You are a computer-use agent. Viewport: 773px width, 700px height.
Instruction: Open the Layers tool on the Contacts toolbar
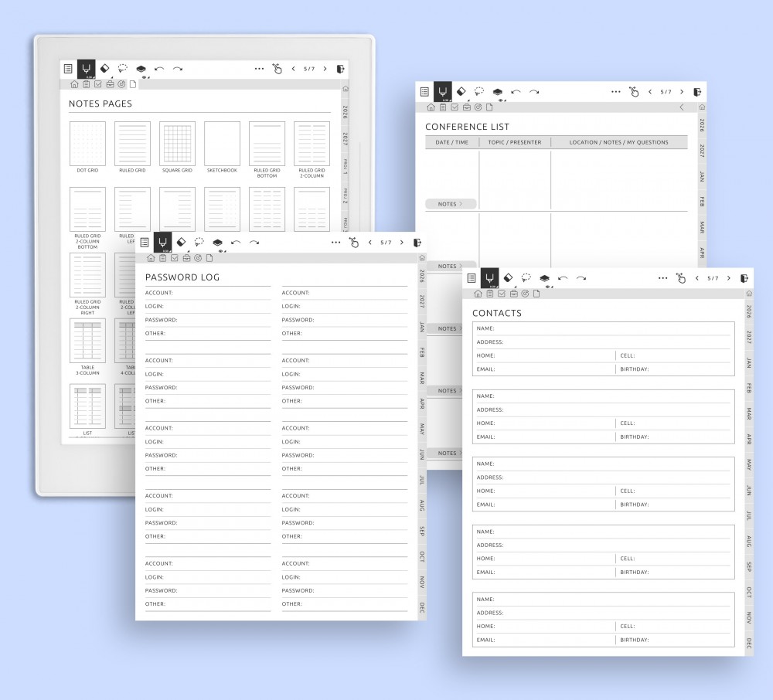point(545,279)
